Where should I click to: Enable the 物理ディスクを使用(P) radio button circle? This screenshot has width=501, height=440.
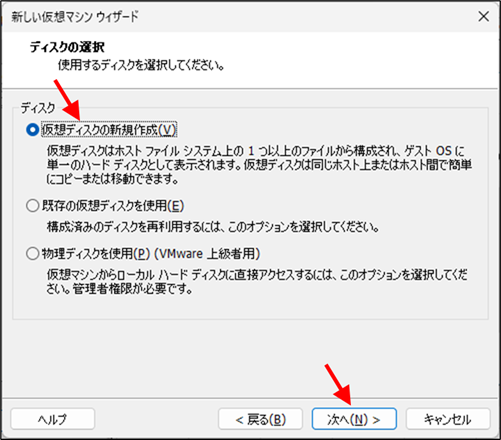click(32, 254)
